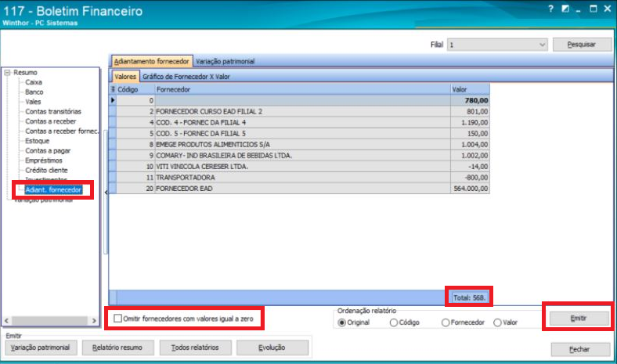The height and width of the screenshot is (364, 617).
Task: Click the Pesquisar button
Action: pyautogui.click(x=582, y=45)
